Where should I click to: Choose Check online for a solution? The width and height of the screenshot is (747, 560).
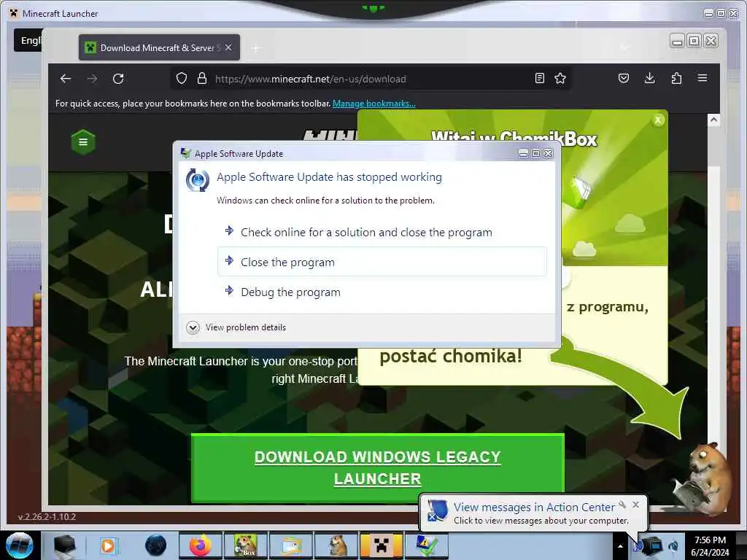click(382, 233)
